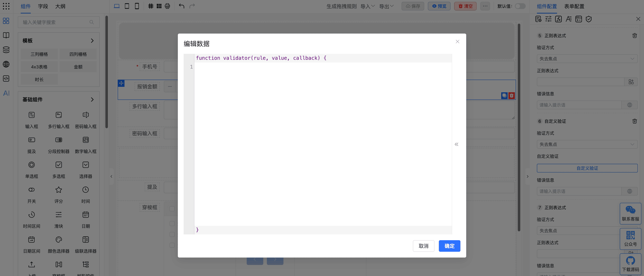The width and height of the screenshot is (644, 276).
Task: Delete the custom validation rule 6
Action: 634,121
